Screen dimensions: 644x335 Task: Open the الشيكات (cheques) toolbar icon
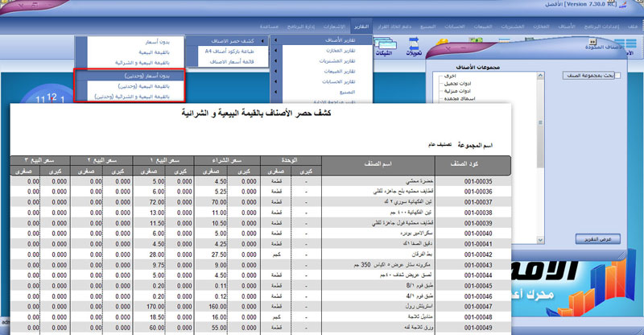(385, 47)
